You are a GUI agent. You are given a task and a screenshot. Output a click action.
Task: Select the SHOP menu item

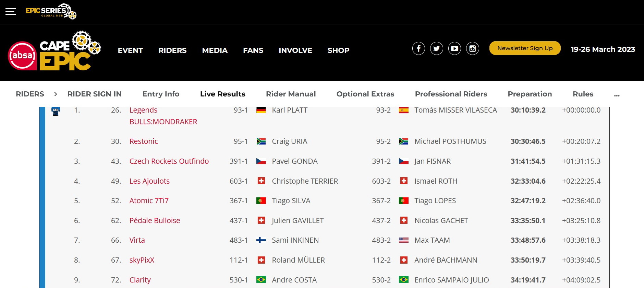point(338,50)
